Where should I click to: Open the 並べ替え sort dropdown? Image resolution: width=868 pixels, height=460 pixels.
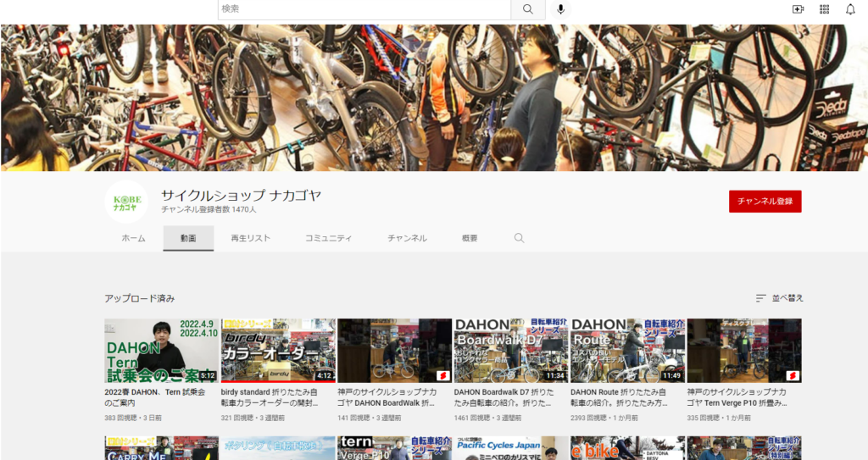pos(780,298)
